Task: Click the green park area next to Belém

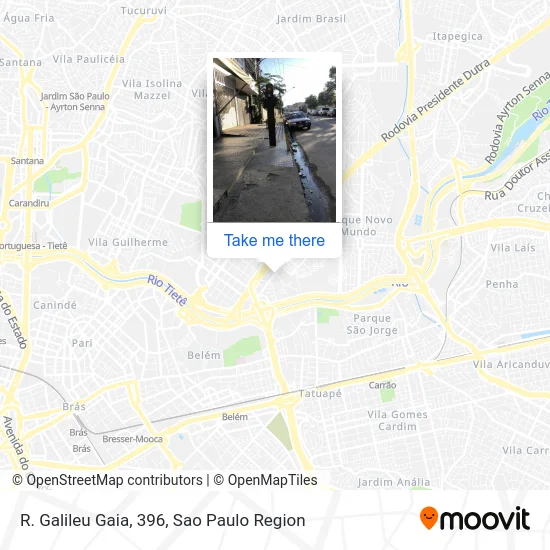Action: [x=242, y=351]
